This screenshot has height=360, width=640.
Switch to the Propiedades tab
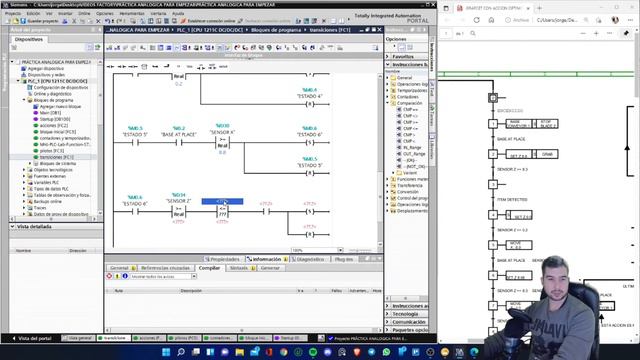(x=222, y=259)
